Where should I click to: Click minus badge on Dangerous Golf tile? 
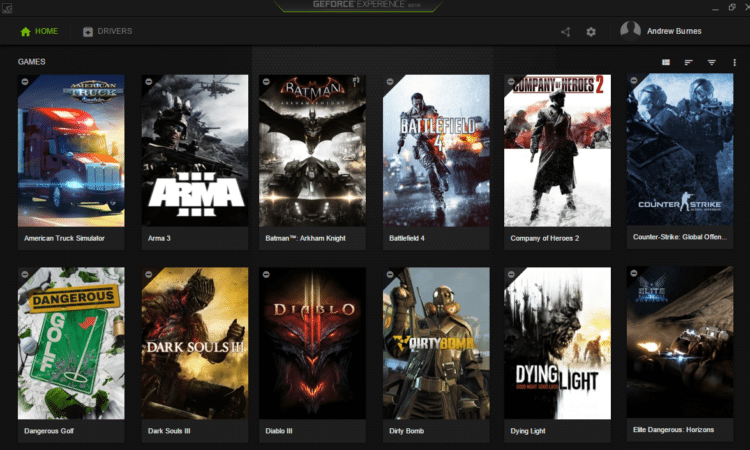click(25, 274)
